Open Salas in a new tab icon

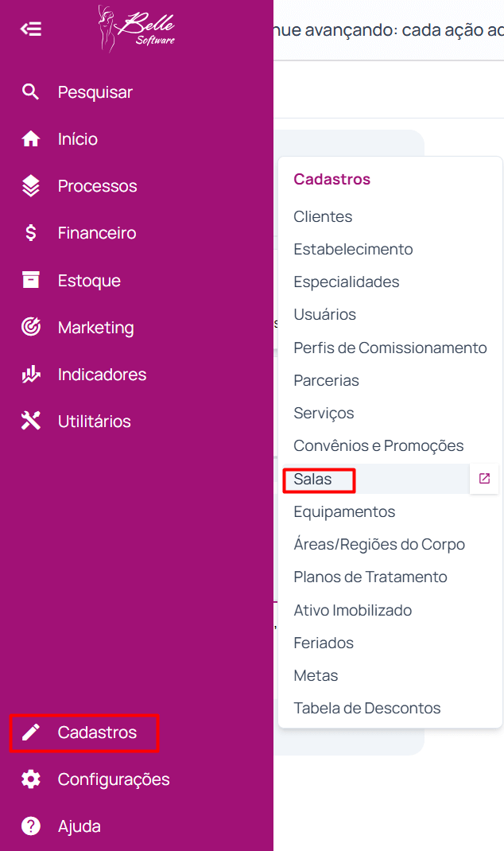pyautogui.click(x=484, y=479)
